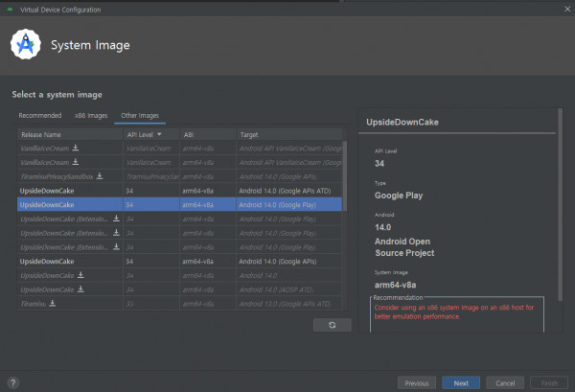Click the red x86 recommendation message
Image resolution: width=575 pixels, height=392 pixels.
[x=454, y=312]
